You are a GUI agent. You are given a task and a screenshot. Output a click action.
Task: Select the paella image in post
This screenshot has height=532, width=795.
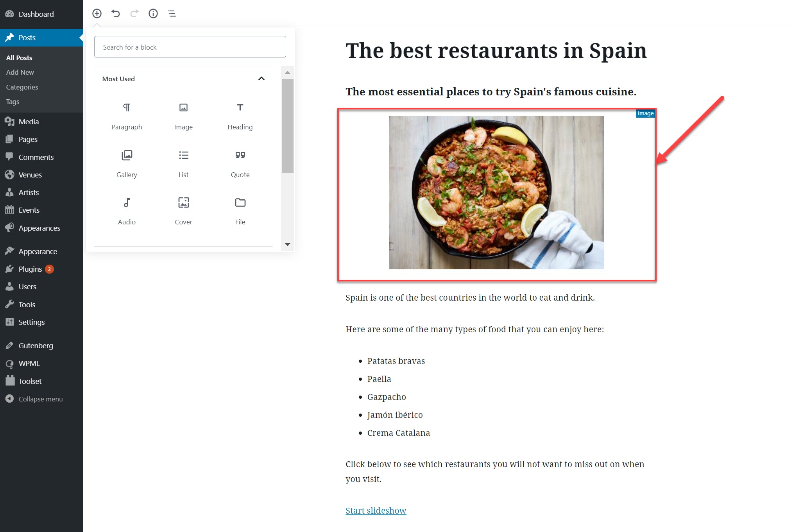(496, 192)
